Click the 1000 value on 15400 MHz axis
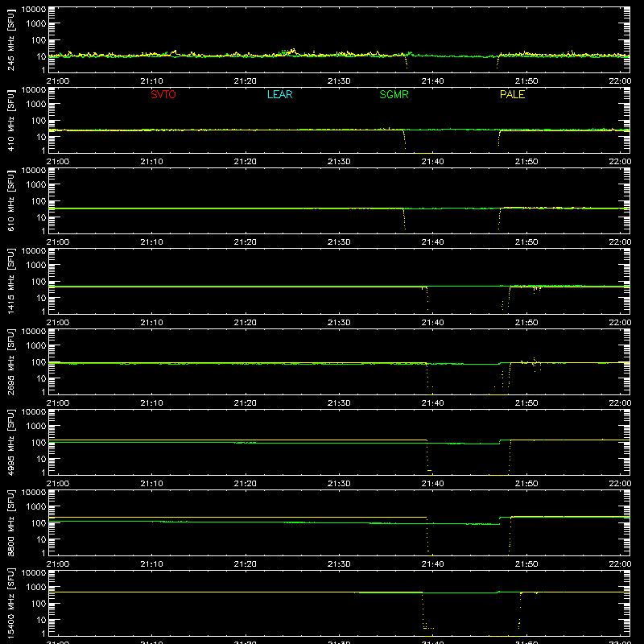The width and height of the screenshot is (644, 644). coord(36,588)
